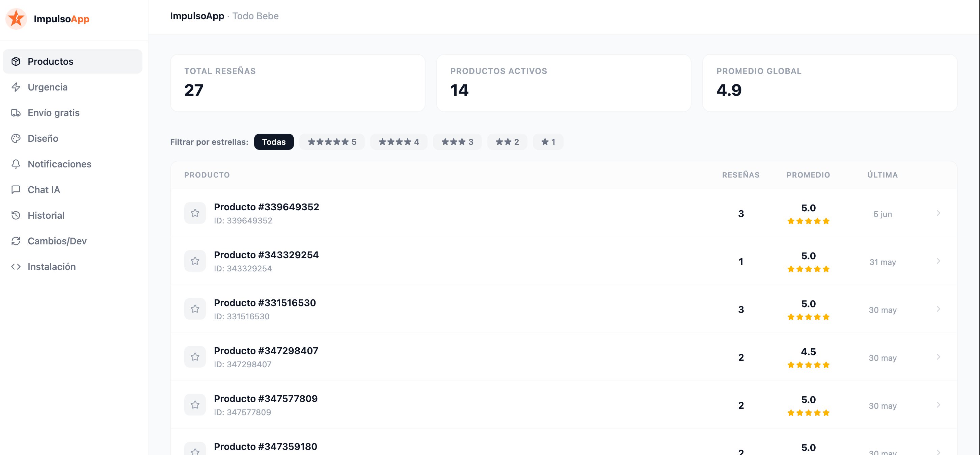Open product title Producto #331516530
Screen dimensions: 980x455
[x=265, y=303]
